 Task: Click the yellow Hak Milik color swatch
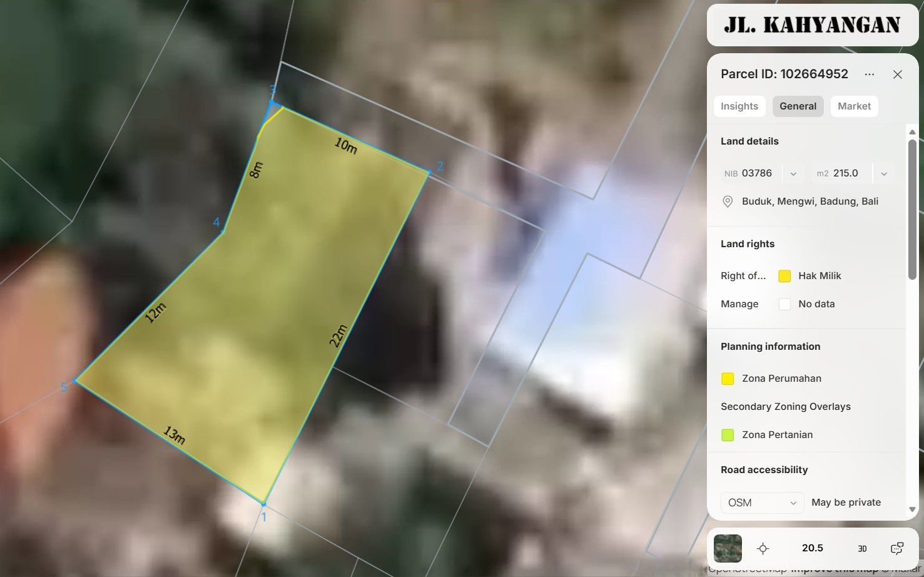(x=784, y=276)
